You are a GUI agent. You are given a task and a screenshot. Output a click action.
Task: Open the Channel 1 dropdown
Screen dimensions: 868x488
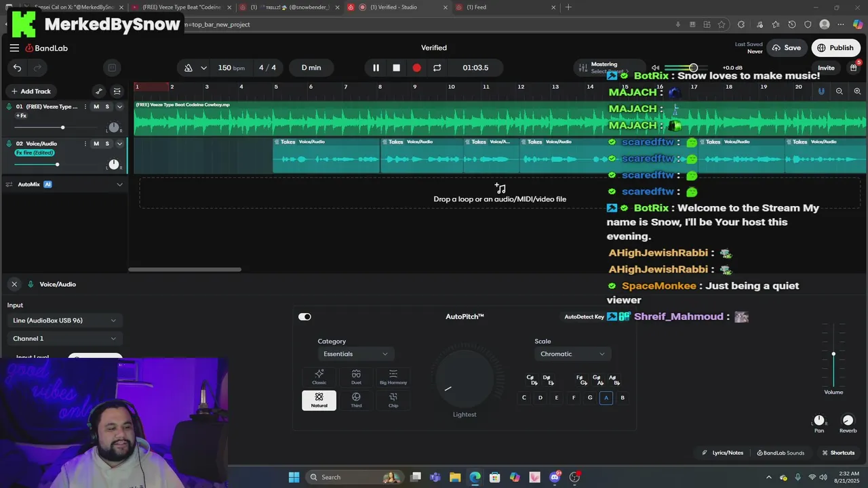[x=64, y=338]
